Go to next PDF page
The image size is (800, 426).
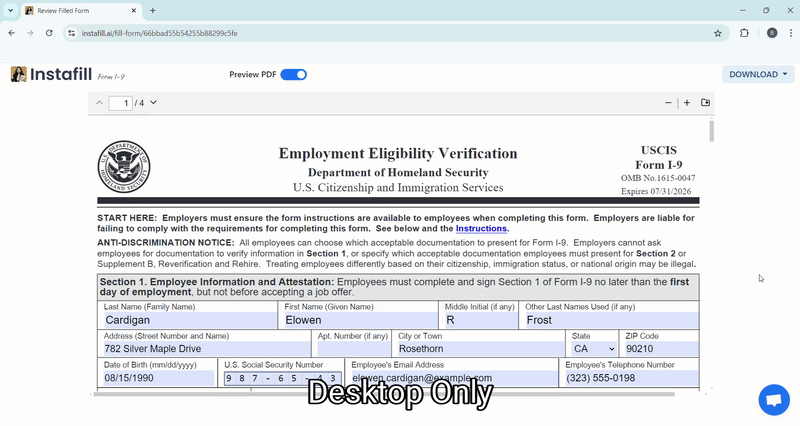(x=153, y=103)
